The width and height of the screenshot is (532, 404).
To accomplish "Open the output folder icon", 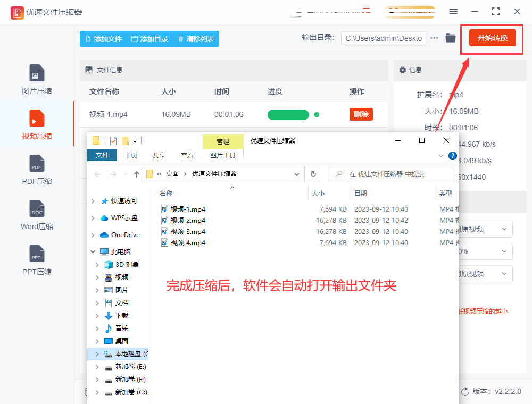I will (450, 38).
